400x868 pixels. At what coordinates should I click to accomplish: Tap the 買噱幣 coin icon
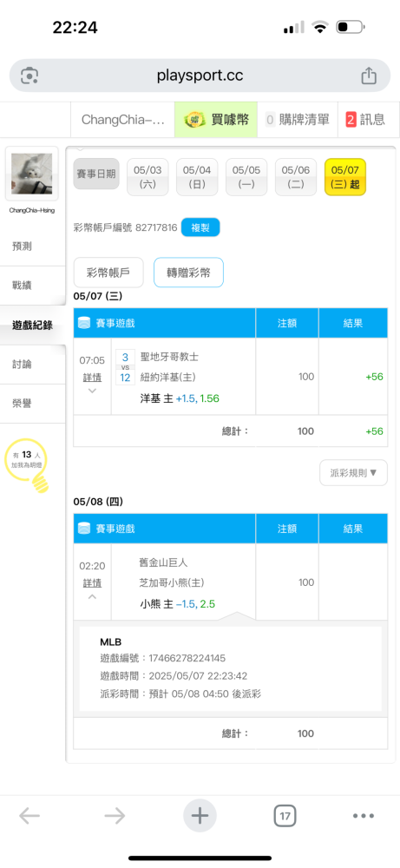point(194,120)
